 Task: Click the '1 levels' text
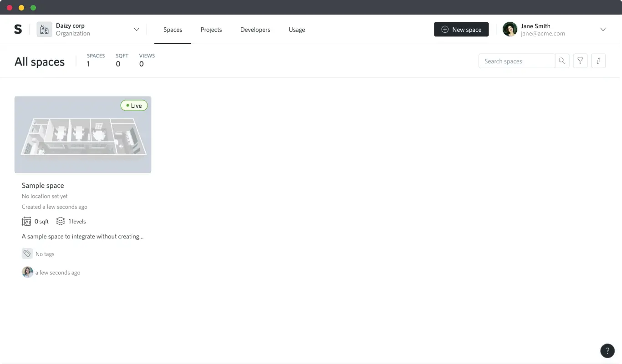[x=77, y=222]
